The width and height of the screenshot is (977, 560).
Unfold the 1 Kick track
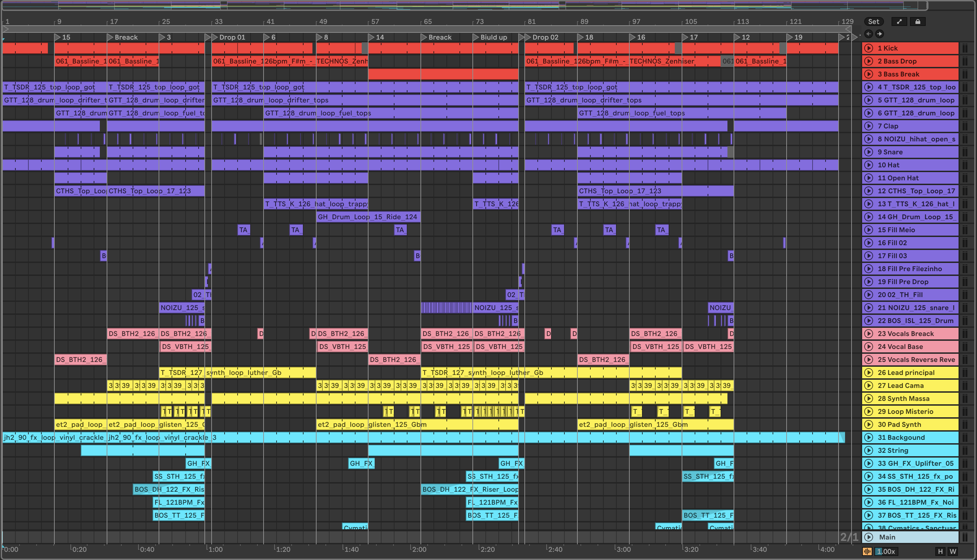point(868,48)
